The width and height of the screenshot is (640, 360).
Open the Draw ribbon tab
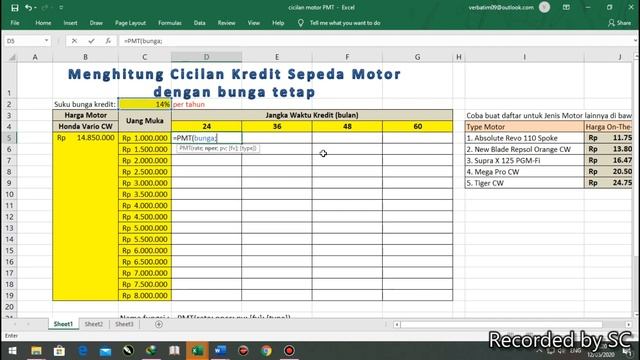pos(96,23)
